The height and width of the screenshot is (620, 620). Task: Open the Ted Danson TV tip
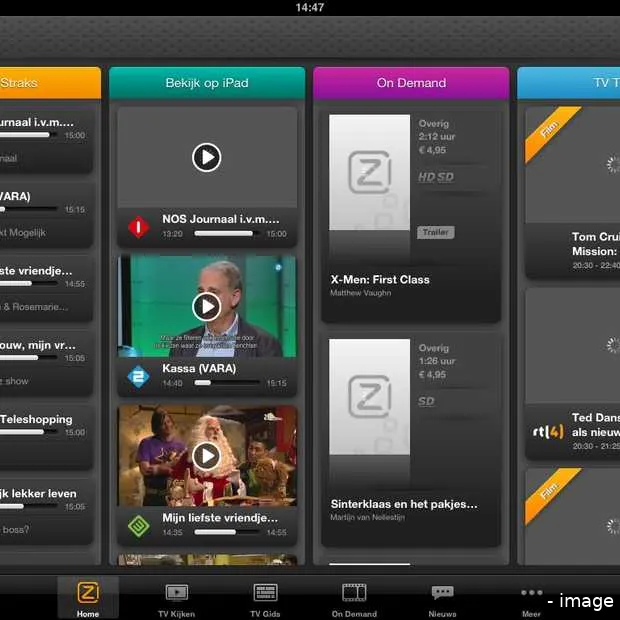[572, 374]
